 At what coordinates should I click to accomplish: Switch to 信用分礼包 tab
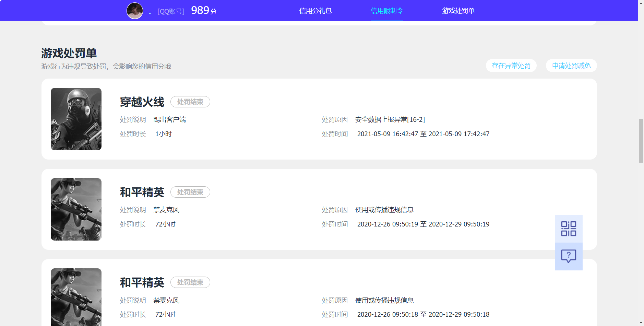point(315,11)
